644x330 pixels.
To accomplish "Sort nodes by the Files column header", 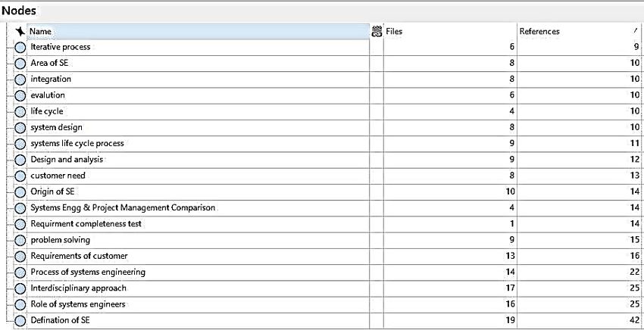I will [x=450, y=31].
